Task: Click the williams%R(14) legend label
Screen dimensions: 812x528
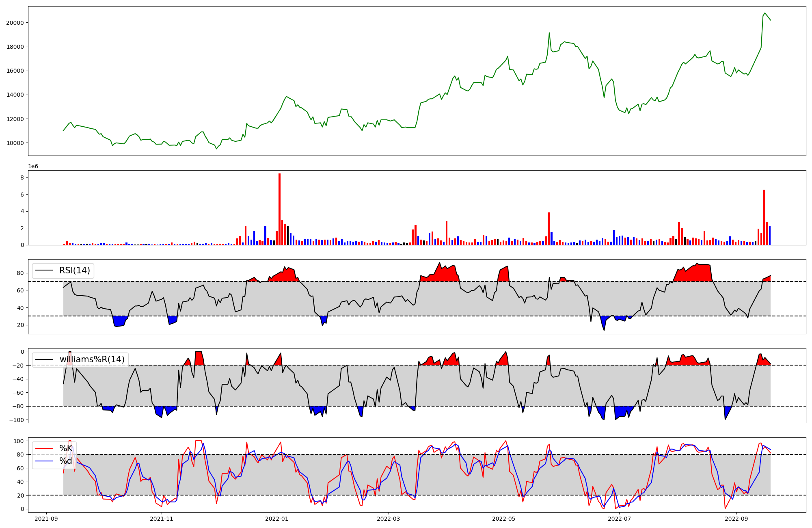Action: [92, 359]
